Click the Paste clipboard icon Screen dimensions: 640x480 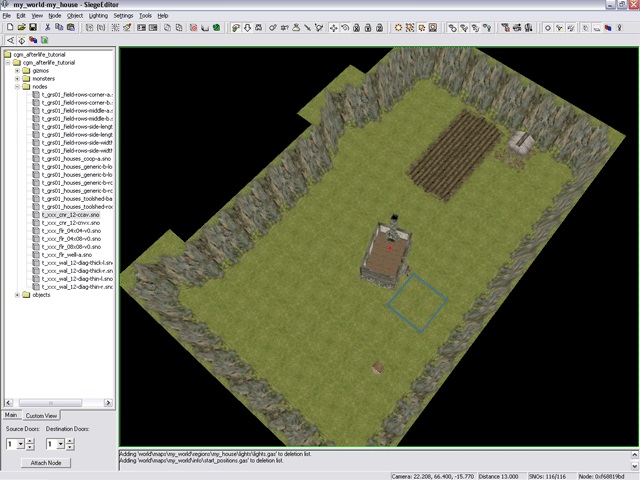pos(71,27)
